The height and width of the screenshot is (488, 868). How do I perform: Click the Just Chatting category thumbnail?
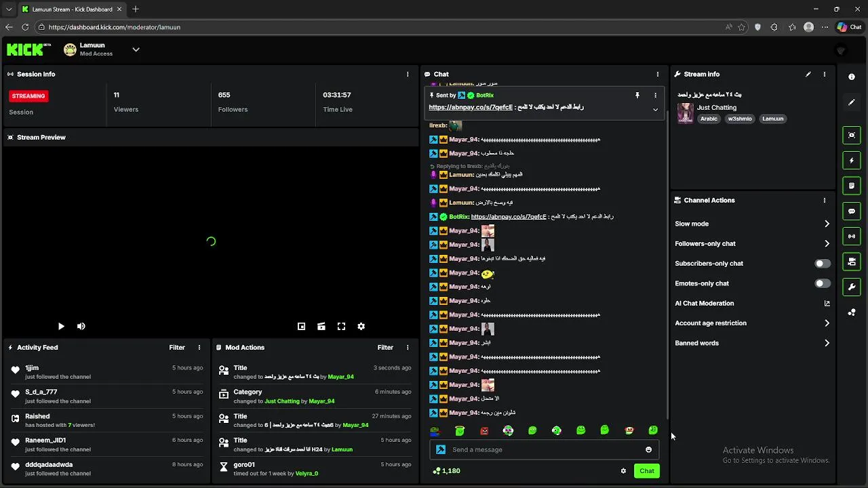pyautogui.click(x=686, y=113)
